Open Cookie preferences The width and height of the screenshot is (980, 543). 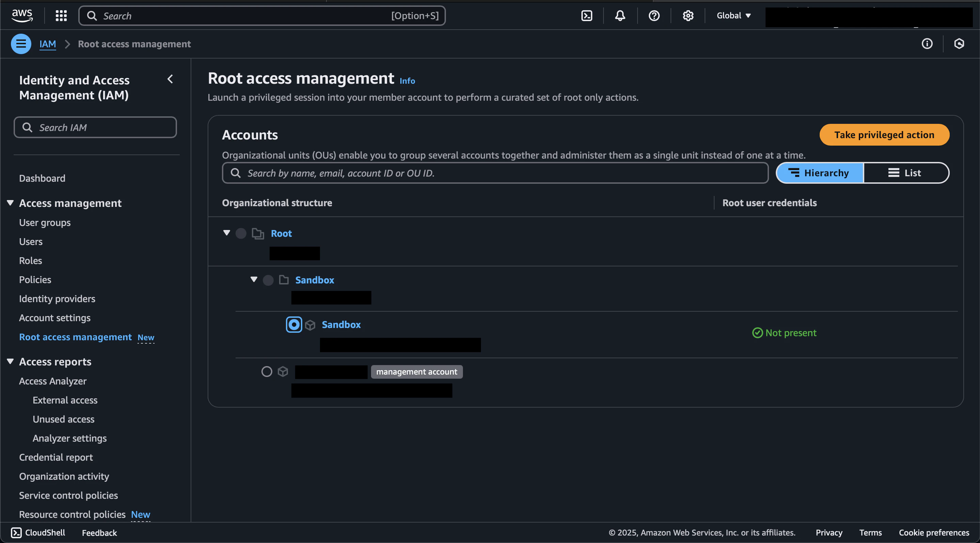(934, 532)
